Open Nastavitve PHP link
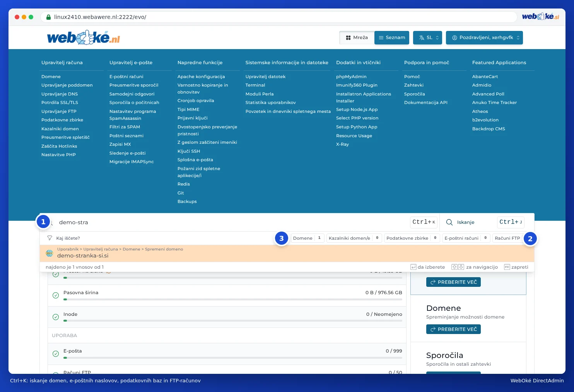This screenshot has height=392, width=574. (x=58, y=155)
